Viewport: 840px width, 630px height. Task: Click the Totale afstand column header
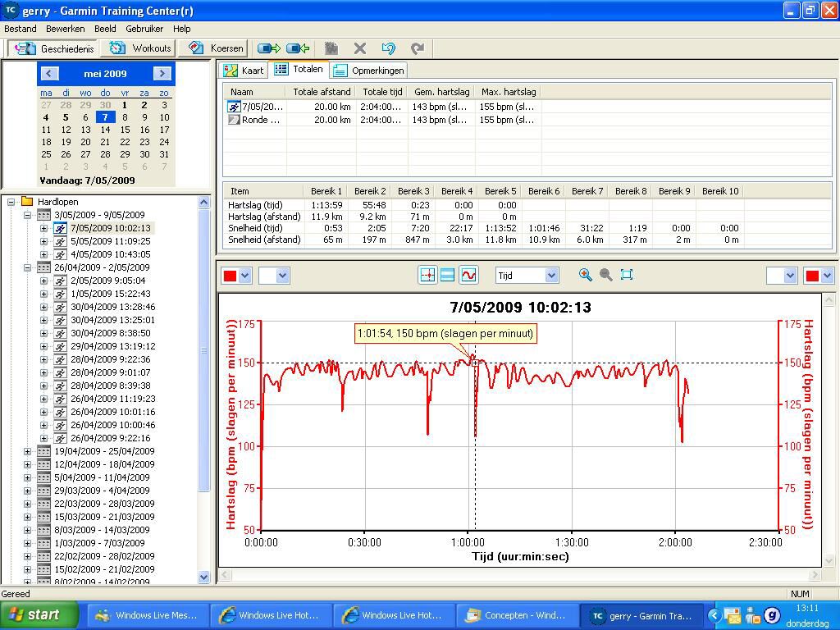click(x=322, y=92)
